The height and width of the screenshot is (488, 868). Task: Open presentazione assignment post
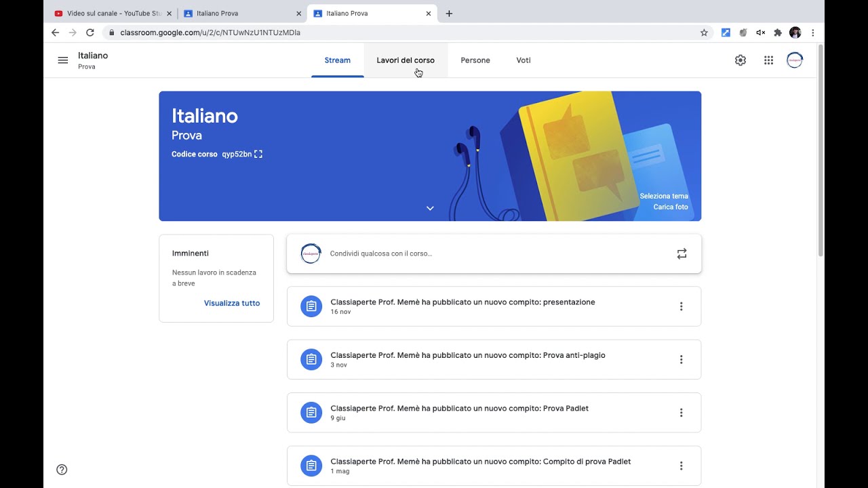[x=494, y=306]
